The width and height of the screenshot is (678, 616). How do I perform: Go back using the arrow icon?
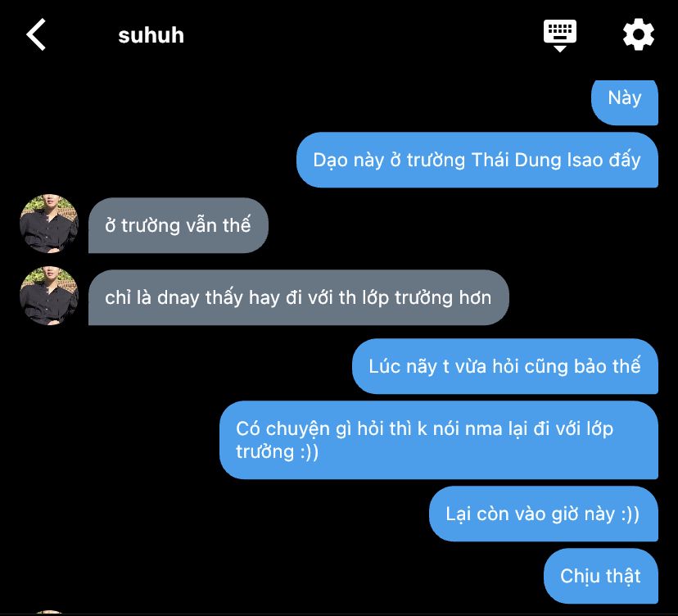pos(36,34)
